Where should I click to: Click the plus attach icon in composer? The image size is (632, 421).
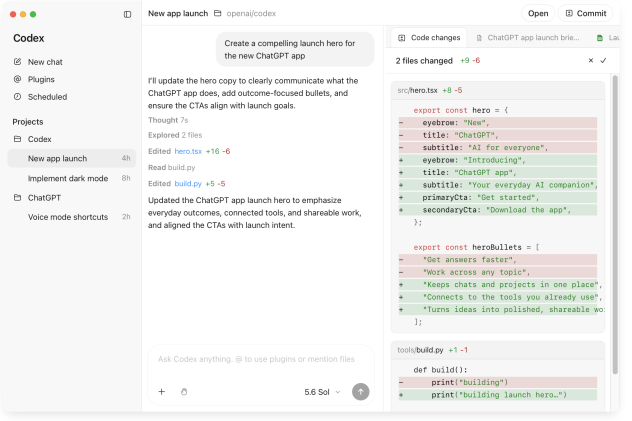(162, 392)
